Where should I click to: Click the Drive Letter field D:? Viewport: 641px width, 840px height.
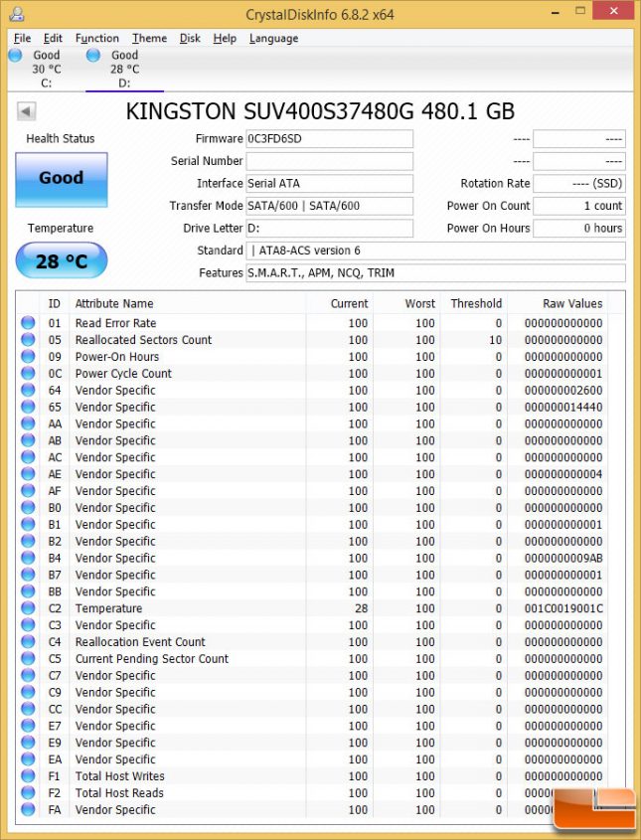(x=329, y=229)
